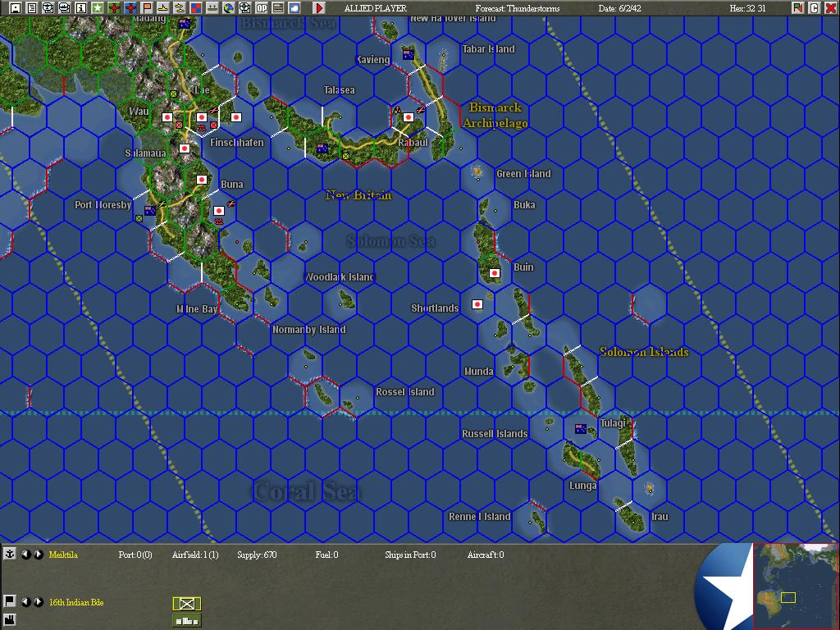Viewport: 840px width, 630px height.
Task: Click the orange flag toolbar icon
Action: tap(147, 8)
